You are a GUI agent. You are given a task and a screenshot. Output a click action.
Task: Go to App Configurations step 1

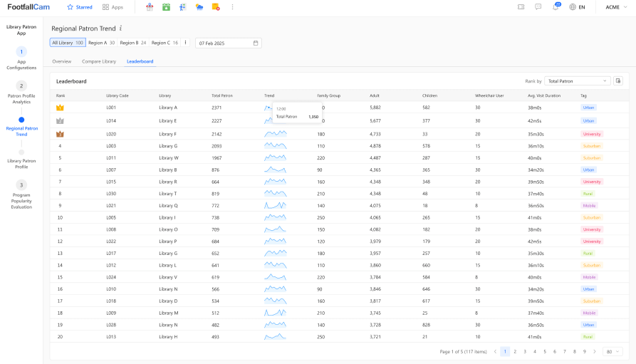click(x=21, y=58)
